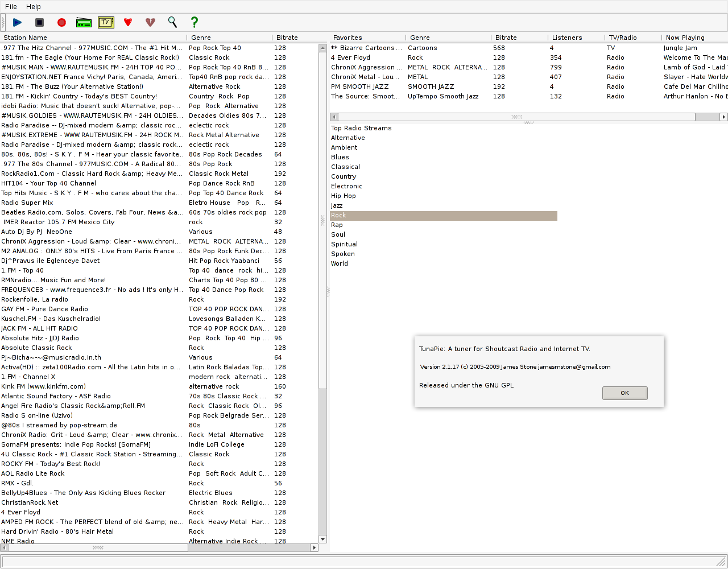Select the Rockenfolie, La radio station
The width and height of the screenshot is (728, 569).
coord(159,299)
